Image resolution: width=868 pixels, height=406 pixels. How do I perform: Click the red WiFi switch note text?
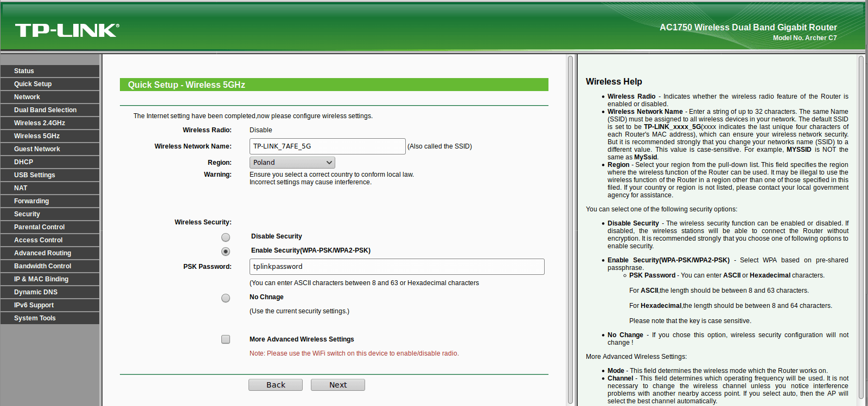point(354,353)
